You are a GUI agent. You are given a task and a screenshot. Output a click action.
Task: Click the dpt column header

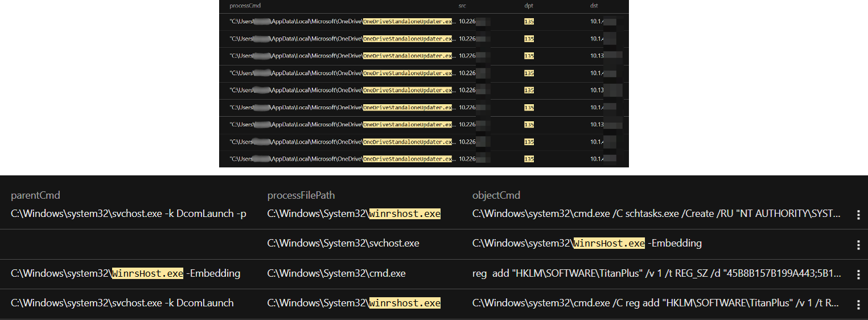coord(528,6)
